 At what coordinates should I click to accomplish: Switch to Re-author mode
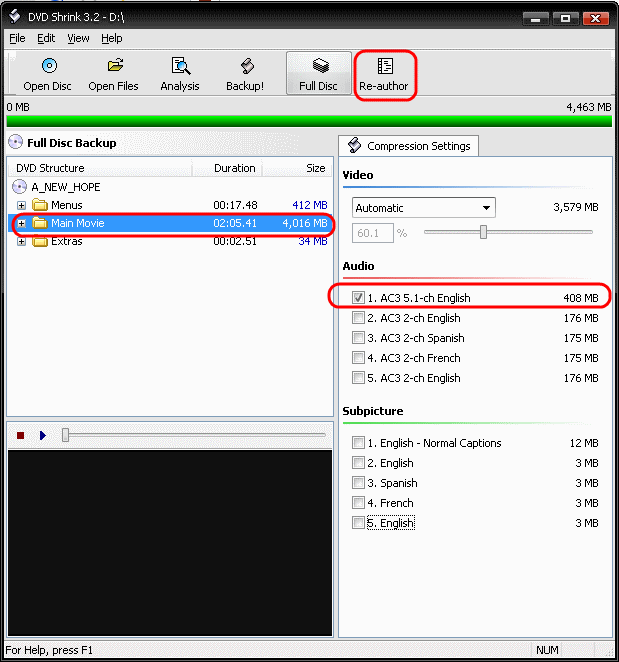[384, 75]
